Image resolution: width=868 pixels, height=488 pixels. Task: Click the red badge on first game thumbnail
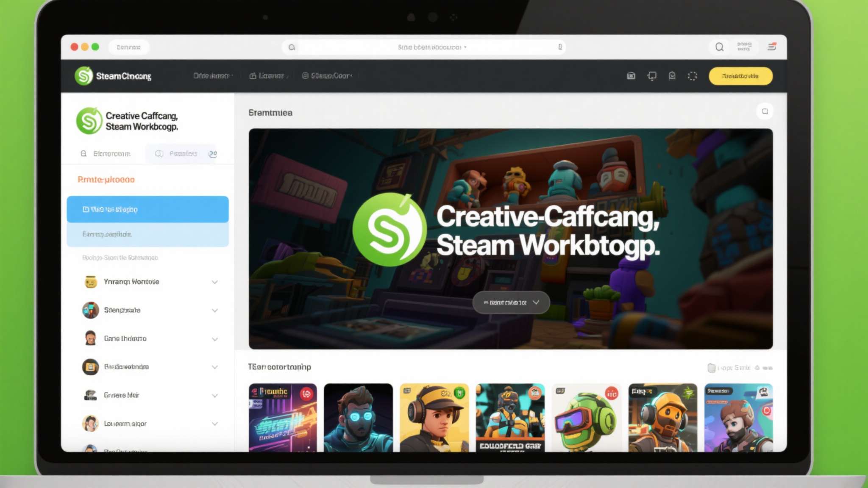[x=306, y=394]
